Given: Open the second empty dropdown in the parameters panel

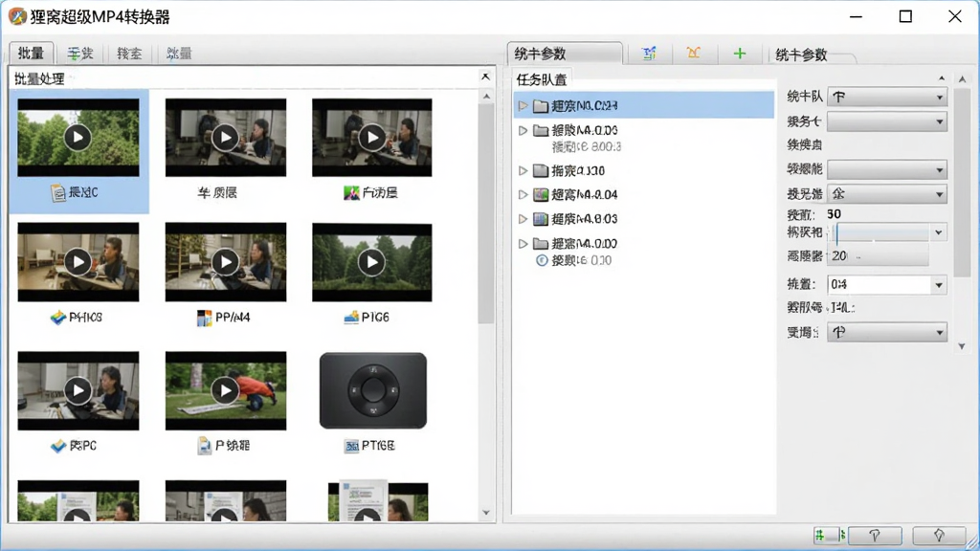Looking at the screenshot, I should click(887, 170).
